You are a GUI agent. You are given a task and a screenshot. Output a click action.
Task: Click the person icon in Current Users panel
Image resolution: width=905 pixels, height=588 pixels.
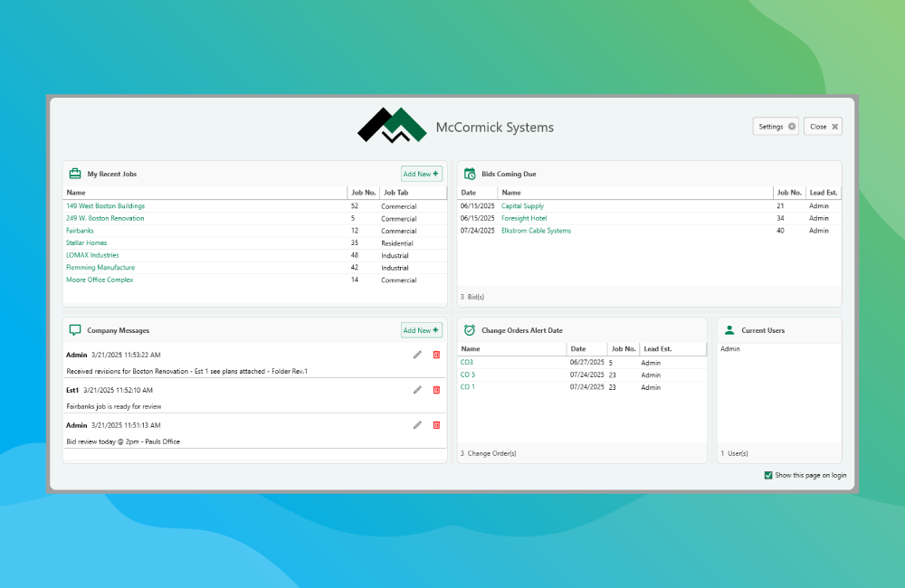[729, 330]
